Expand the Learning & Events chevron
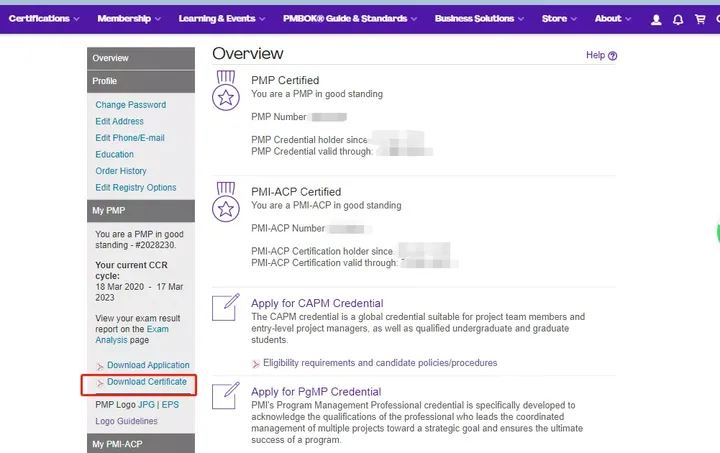The width and height of the screenshot is (720, 453). click(262, 19)
